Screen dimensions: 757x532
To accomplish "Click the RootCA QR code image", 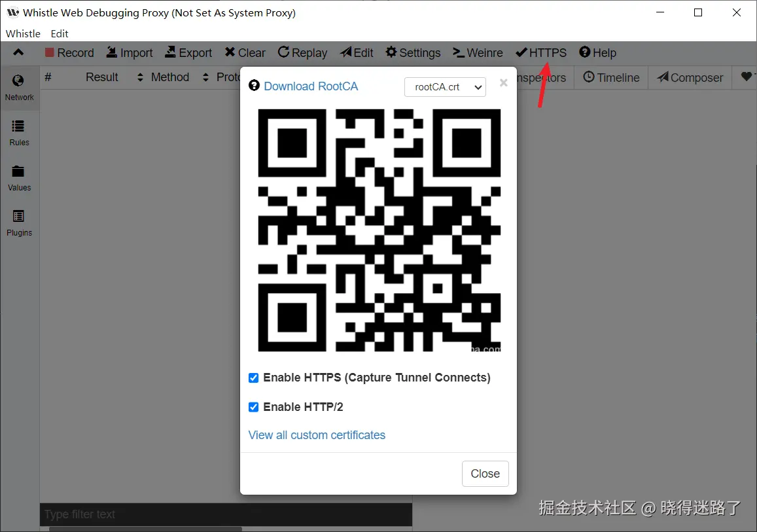I will click(x=379, y=230).
